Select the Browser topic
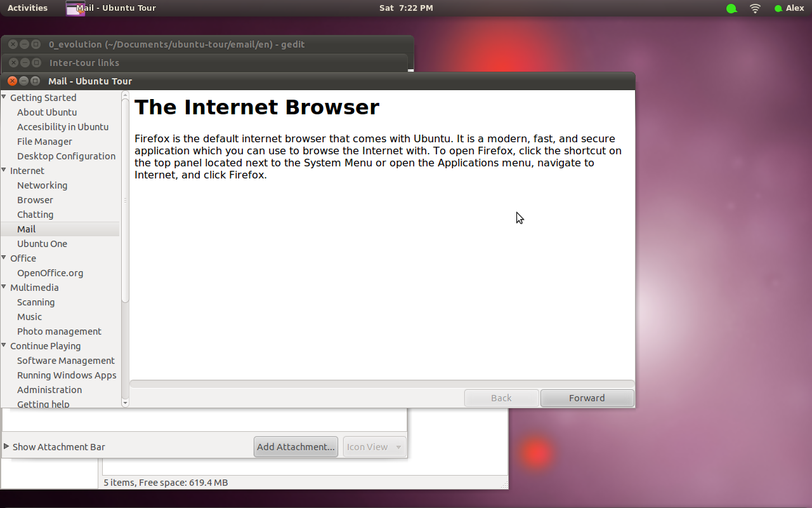 35,200
